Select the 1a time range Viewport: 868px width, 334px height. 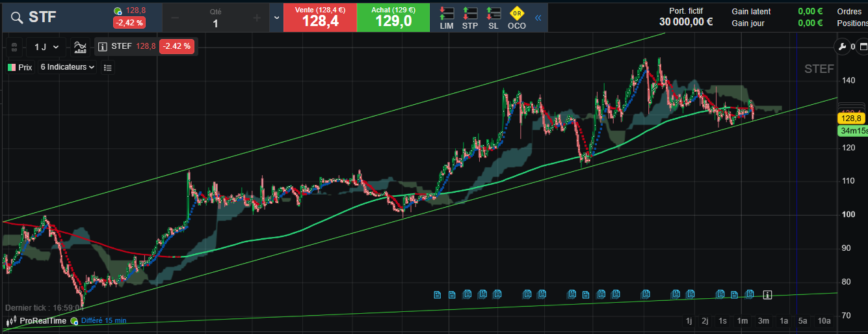pyautogui.click(x=784, y=321)
